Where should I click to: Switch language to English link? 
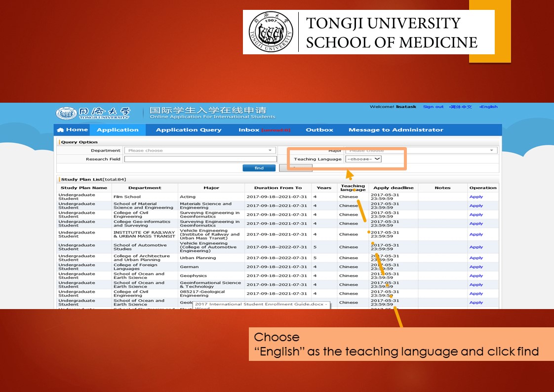tap(488, 107)
